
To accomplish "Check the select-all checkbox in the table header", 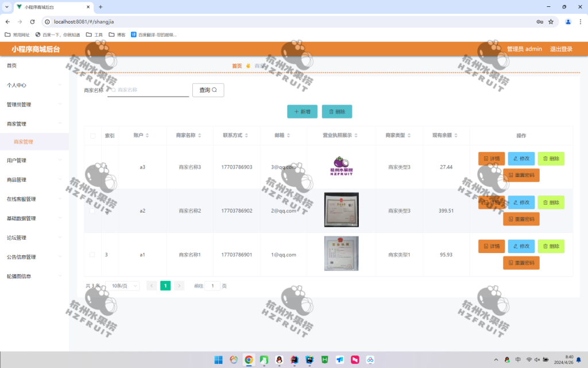I will pyautogui.click(x=92, y=135).
